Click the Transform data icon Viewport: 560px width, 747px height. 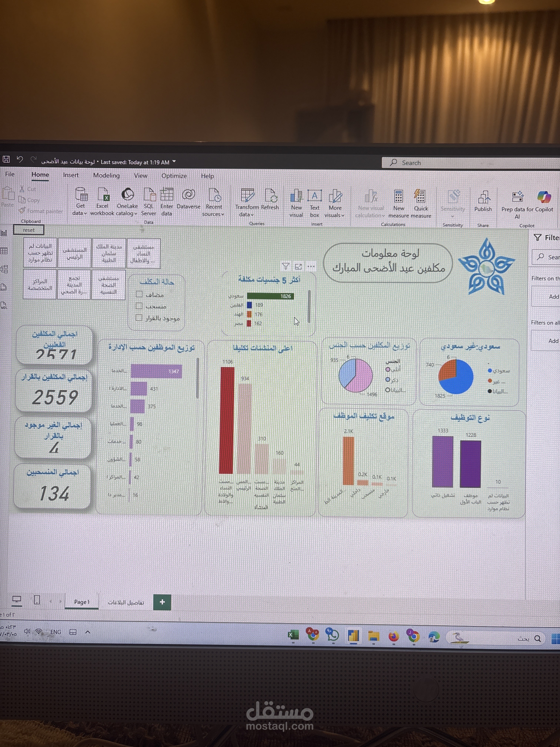tap(247, 195)
